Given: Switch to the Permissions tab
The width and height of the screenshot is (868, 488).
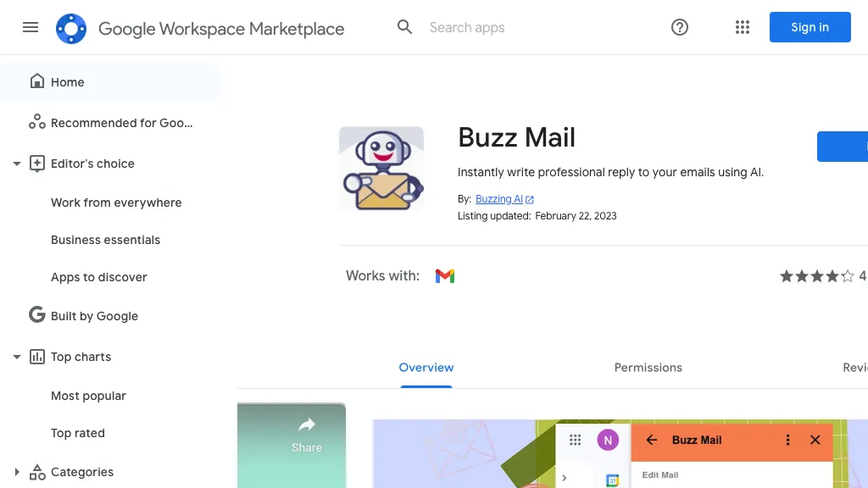Looking at the screenshot, I should point(648,367).
